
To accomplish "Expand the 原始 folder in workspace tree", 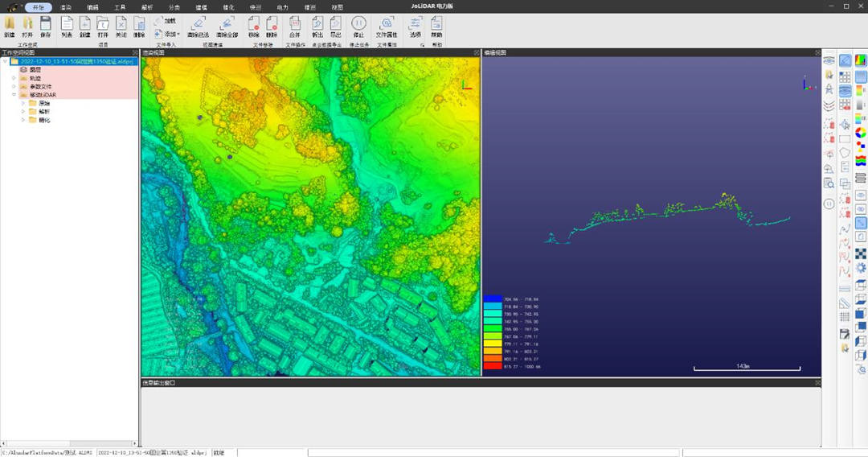I will 23,103.
